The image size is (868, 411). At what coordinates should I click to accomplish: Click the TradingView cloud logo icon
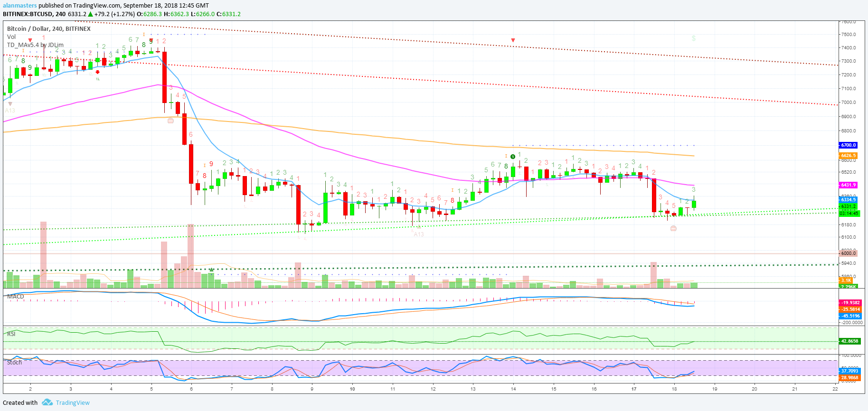click(47, 402)
